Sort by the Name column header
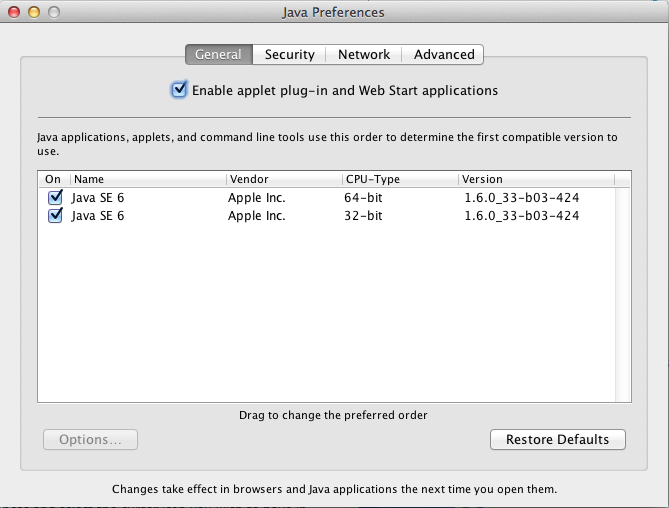669x508 pixels. [x=148, y=179]
